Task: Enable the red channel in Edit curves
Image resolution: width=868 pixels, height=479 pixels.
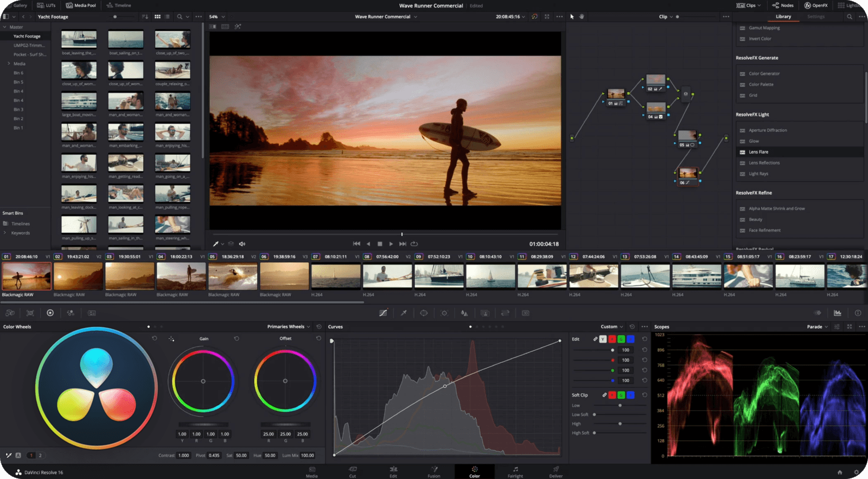Action: pos(612,339)
